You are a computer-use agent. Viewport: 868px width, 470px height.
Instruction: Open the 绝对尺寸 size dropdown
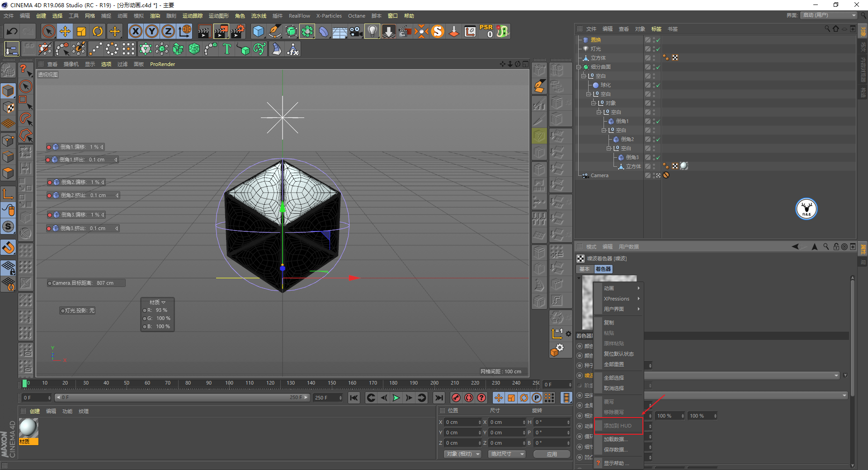tap(507, 454)
